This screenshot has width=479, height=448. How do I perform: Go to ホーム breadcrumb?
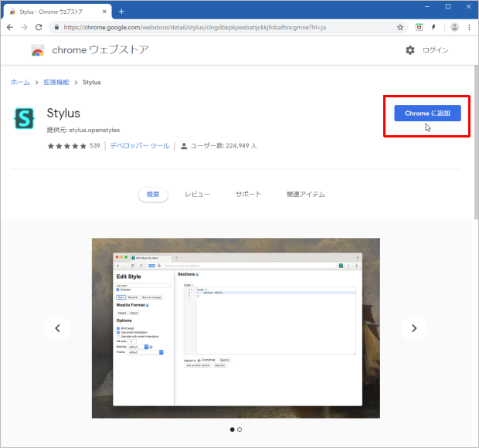[x=20, y=82]
